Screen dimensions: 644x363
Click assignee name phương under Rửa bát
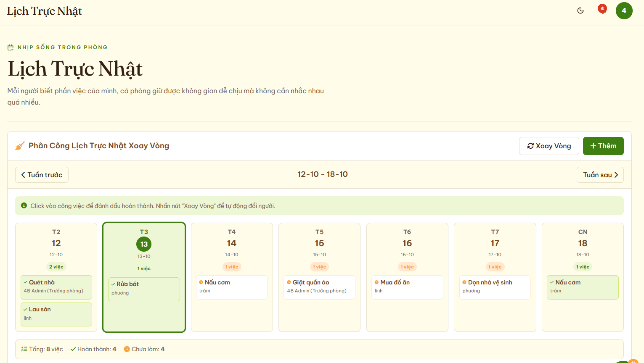(120, 293)
